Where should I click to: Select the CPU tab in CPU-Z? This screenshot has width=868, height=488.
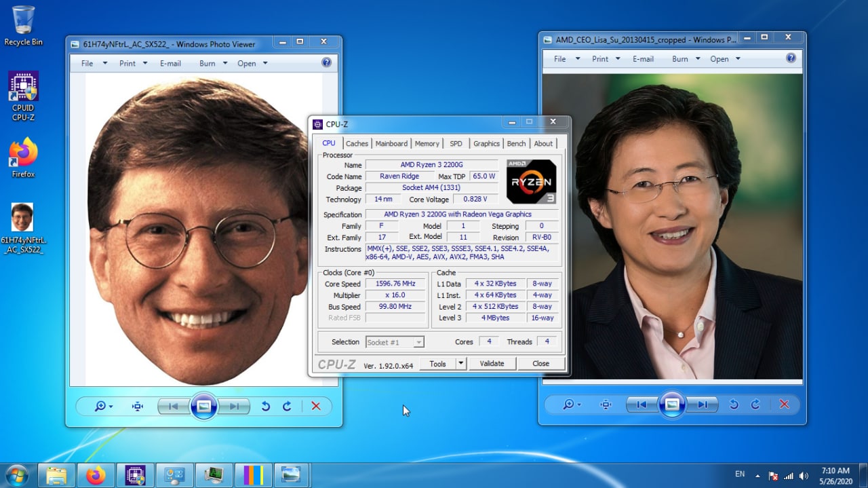(x=329, y=143)
